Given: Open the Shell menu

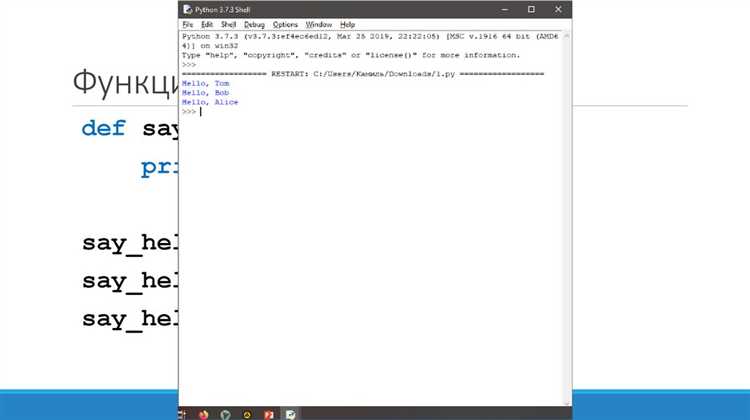Looking at the screenshot, I should [228, 24].
